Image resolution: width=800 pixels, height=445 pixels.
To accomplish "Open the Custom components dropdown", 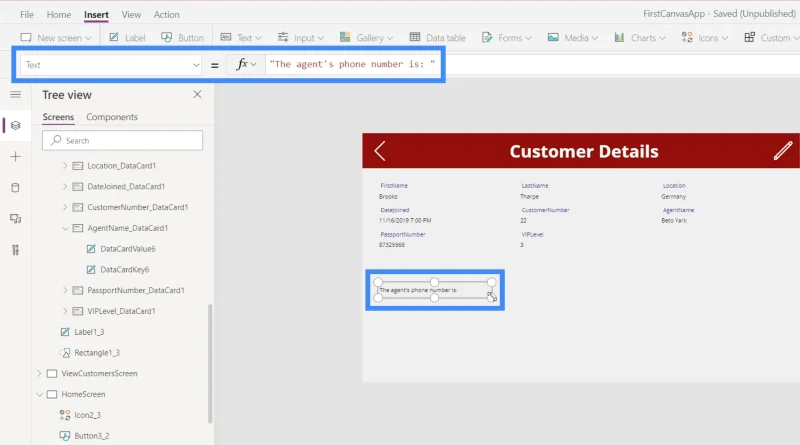I will click(x=771, y=38).
